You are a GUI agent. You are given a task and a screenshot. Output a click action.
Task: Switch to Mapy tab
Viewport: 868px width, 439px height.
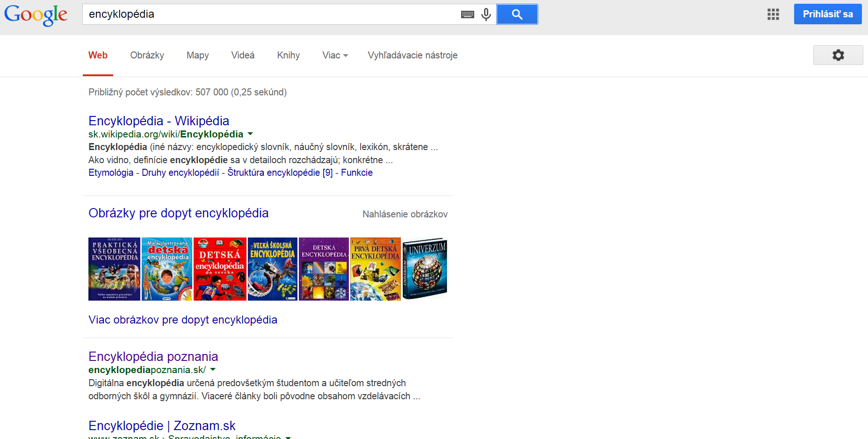tap(197, 55)
